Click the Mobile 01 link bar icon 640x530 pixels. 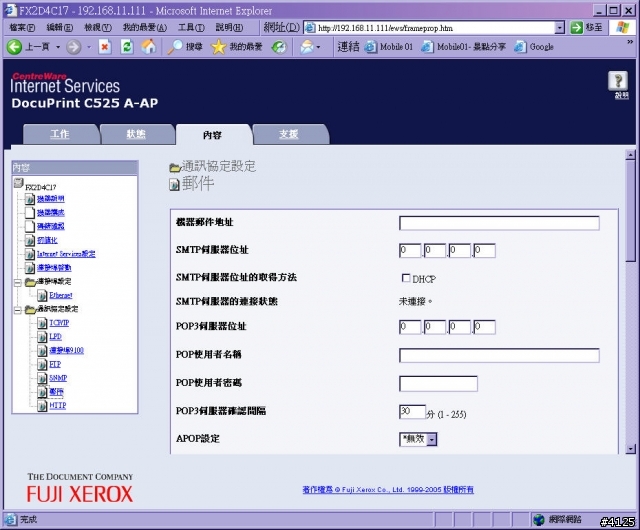point(371,47)
